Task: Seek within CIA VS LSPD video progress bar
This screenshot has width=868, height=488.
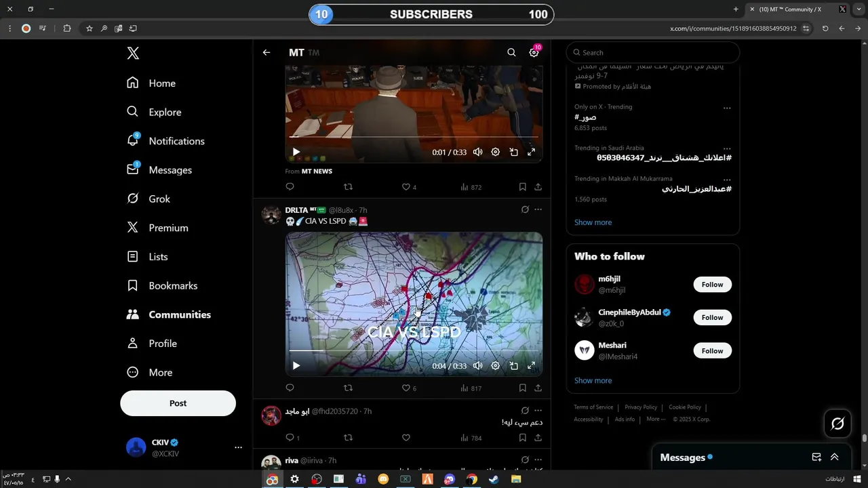Action: 412,350
